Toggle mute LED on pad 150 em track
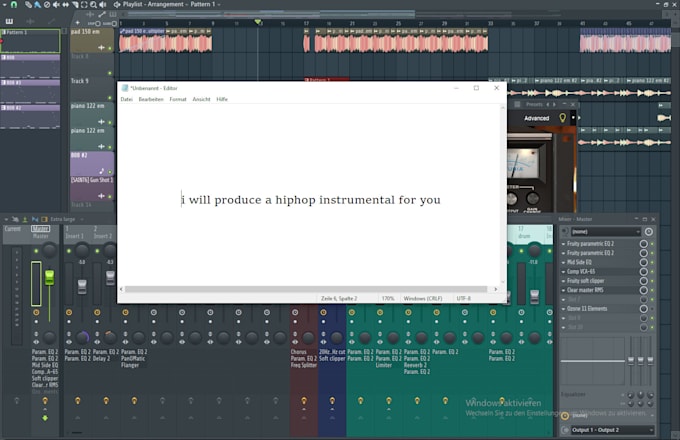The image size is (680, 440). point(110,48)
